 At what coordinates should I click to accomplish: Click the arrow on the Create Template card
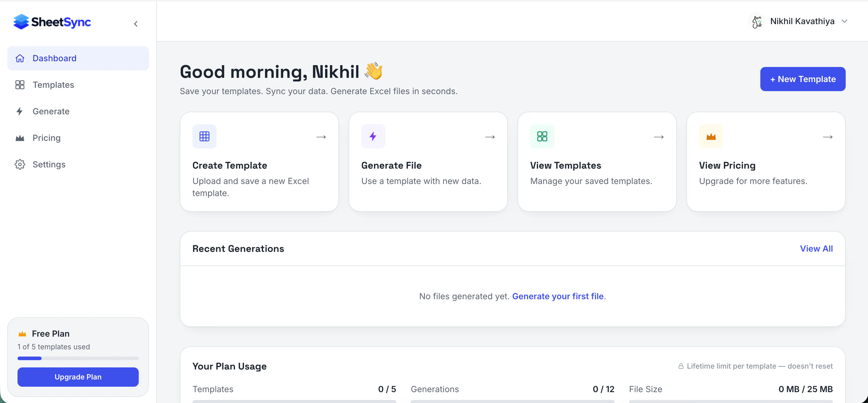click(321, 137)
